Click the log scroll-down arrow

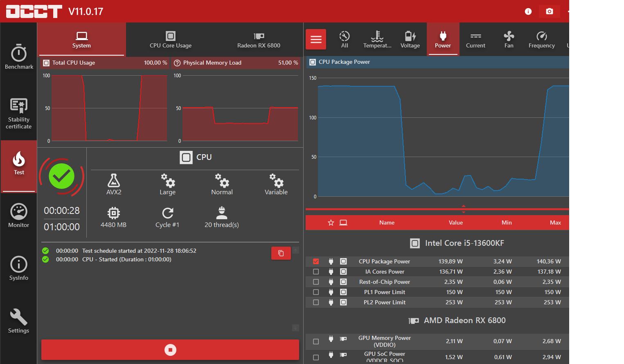pos(295,328)
